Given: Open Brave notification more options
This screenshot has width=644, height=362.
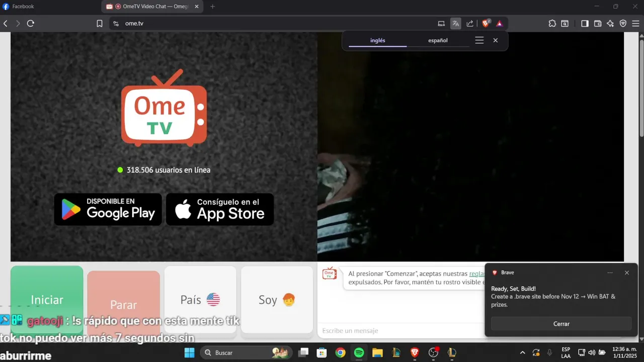Looking at the screenshot, I should [610, 273].
